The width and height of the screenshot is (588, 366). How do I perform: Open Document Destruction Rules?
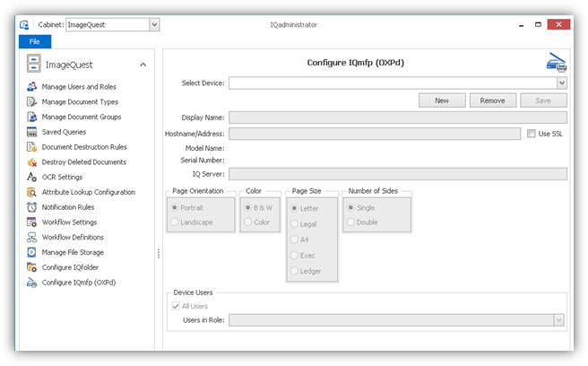click(84, 147)
